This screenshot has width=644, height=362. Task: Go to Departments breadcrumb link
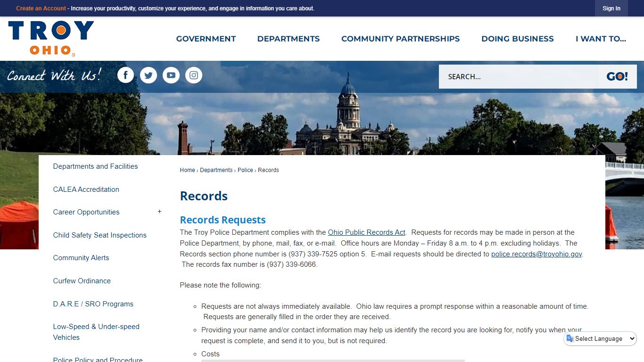pyautogui.click(x=216, y=170)
